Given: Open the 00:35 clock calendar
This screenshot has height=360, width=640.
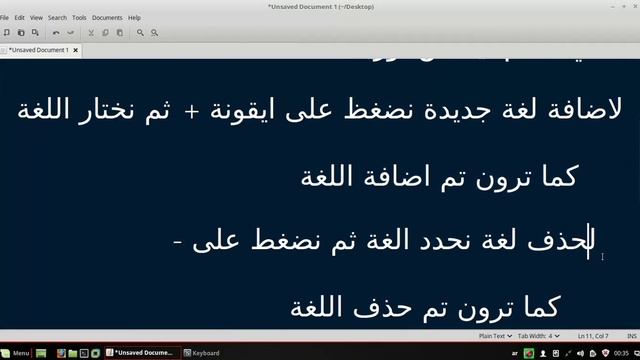Looking at the screenshot, I should tap(621, 353).
